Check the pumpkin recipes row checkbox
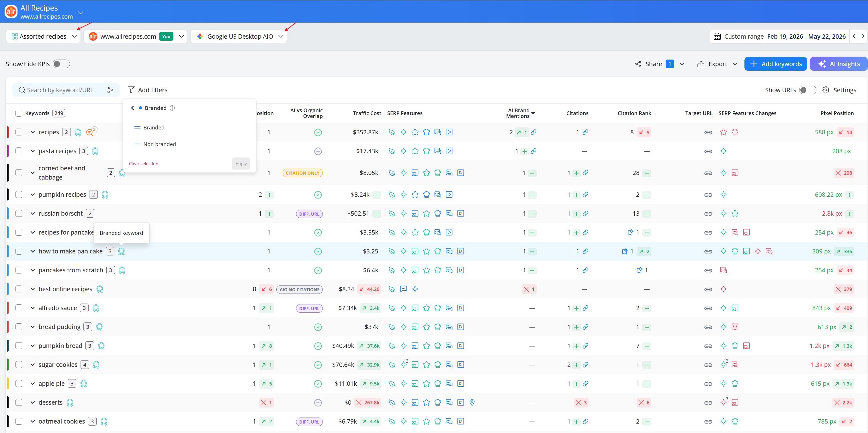The height and width of the screenshot is (433, 868). click(x=19, y=195)
